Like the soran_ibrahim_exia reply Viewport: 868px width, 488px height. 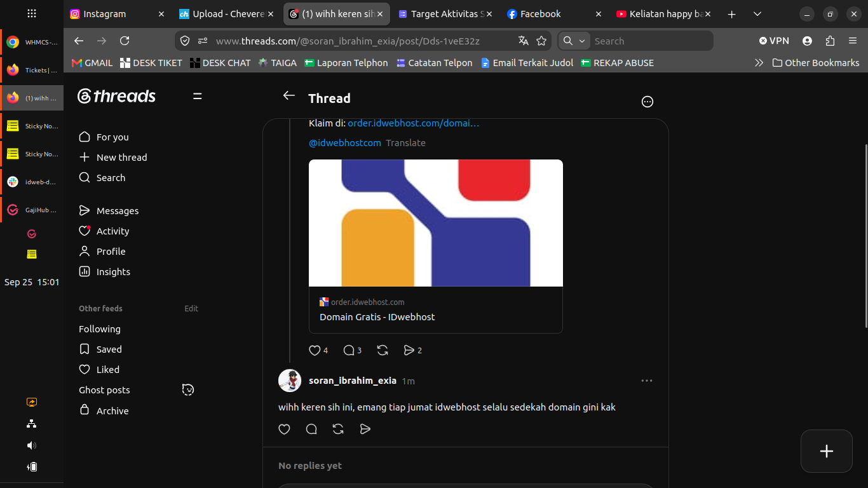coord(284,430)
